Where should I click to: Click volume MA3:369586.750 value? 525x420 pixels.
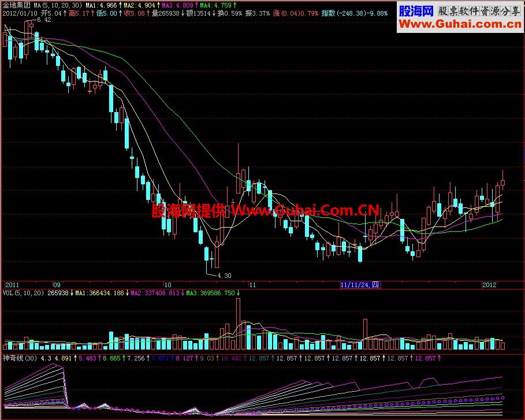(x=211, y=293)
